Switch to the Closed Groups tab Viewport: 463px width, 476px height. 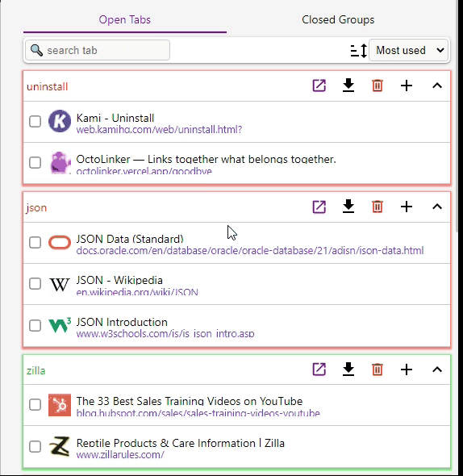pyautogui.click(x=338, y=19)
